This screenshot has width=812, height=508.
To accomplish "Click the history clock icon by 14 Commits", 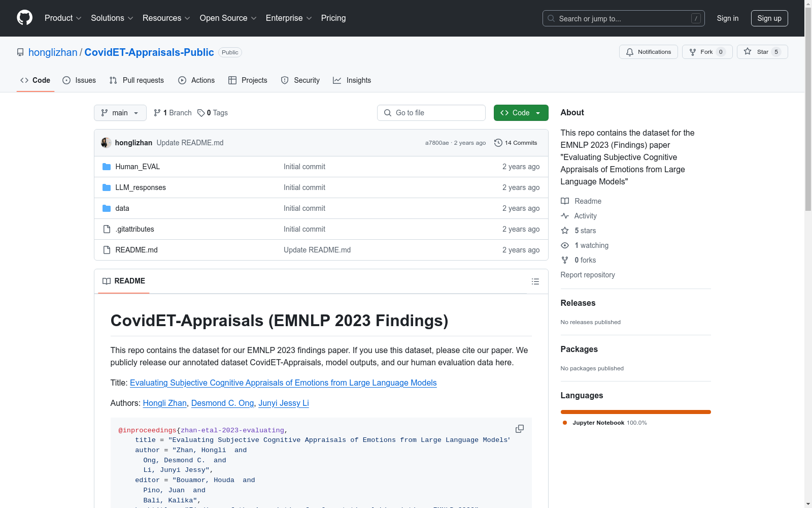I will coord(498,143).
